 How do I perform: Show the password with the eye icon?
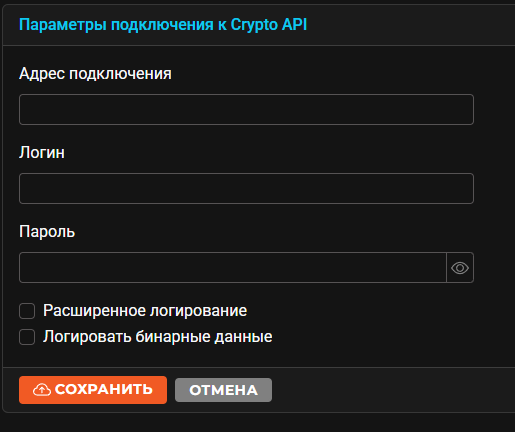pyautogui.click(x=460, y=268)
